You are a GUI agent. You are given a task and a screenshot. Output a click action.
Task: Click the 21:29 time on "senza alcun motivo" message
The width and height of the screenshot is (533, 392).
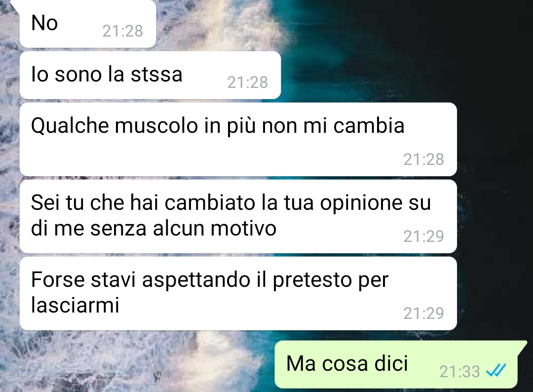[423, 236]
